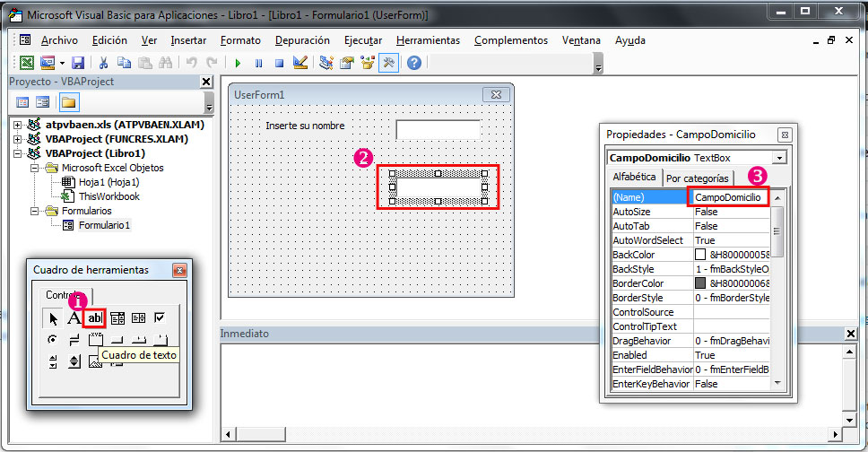Image resolution: width=868 pixels, height=452 pixels.
Task: Click the View Microsoft Excel toolbar icon
Action: 27,63
